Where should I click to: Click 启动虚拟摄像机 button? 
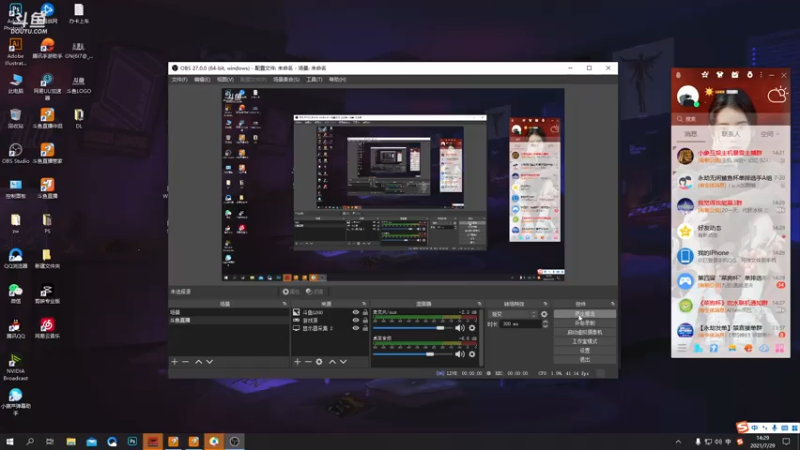585,333
